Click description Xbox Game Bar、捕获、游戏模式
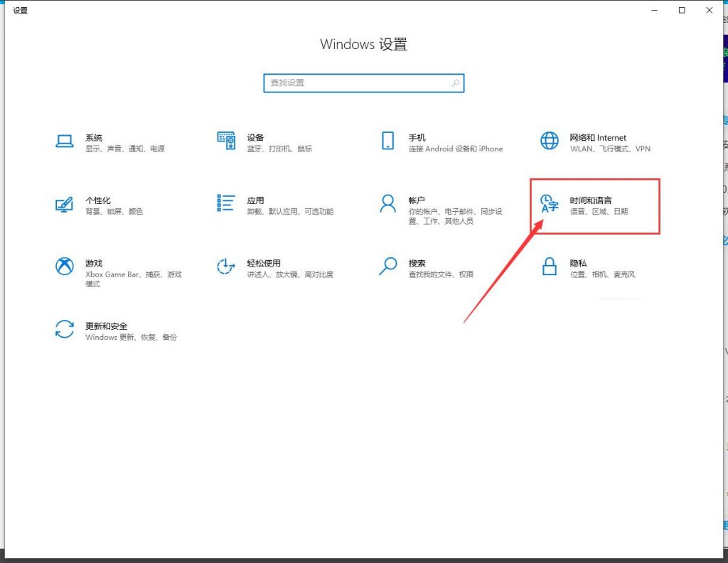This screenshot has height=563, width=728. [x=134, y=279]
